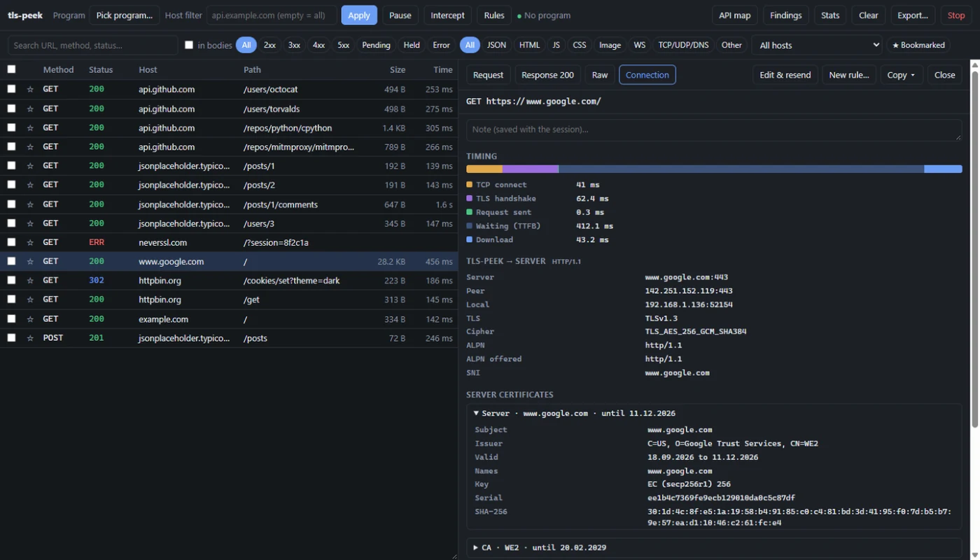Filter by JSON content type
Image resolution: width=980 pixels, height=560 pixels.
click(496, 45)
